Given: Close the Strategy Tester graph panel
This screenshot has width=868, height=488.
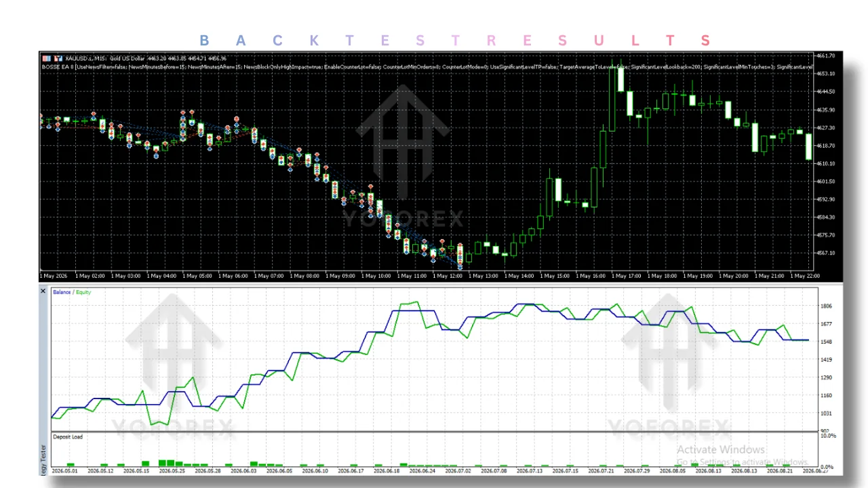Looking at the screenshot, I should pyautogui.click(x=43, y=291).
